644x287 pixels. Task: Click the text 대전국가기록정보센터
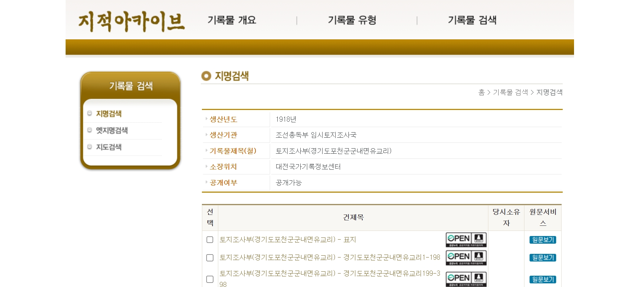click(308, 167)
